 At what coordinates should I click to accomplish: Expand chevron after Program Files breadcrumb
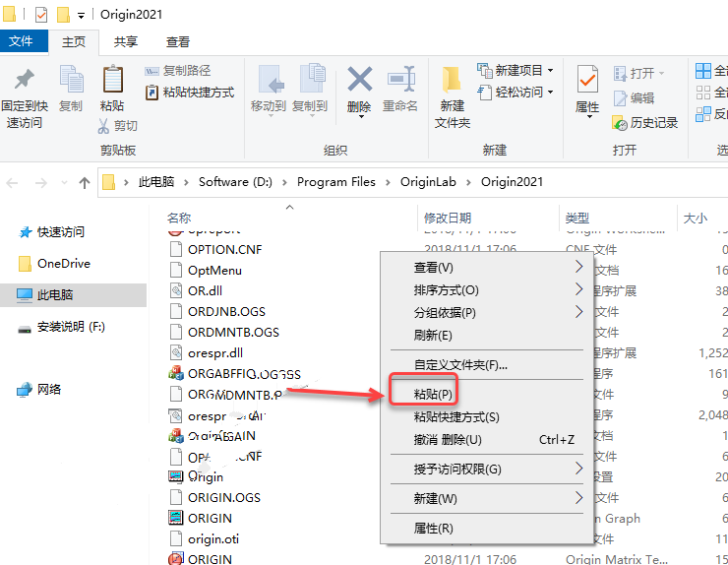(x=388, y=182)
